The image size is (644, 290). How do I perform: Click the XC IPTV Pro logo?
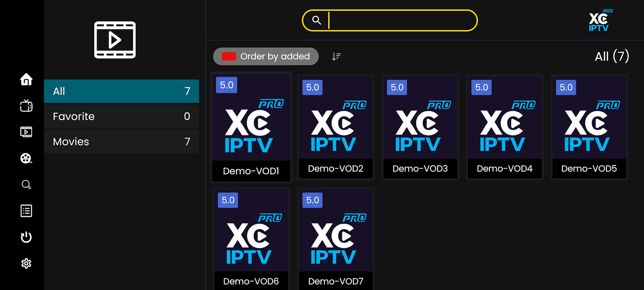coord(601,21)
